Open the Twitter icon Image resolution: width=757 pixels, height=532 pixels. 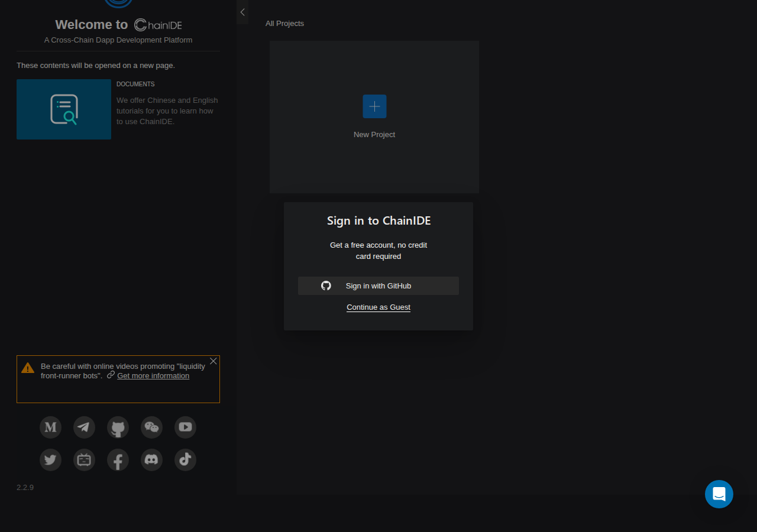coord(50,460)
